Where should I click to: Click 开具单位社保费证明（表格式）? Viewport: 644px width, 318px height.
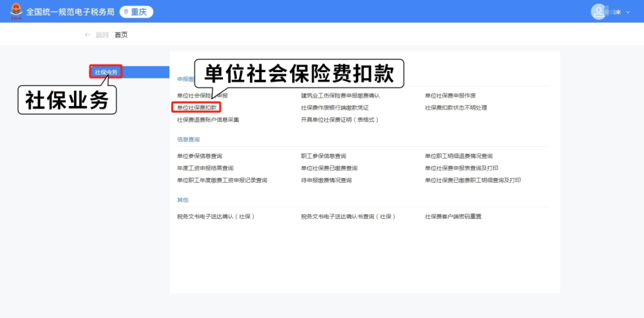[x=339, y=120]
